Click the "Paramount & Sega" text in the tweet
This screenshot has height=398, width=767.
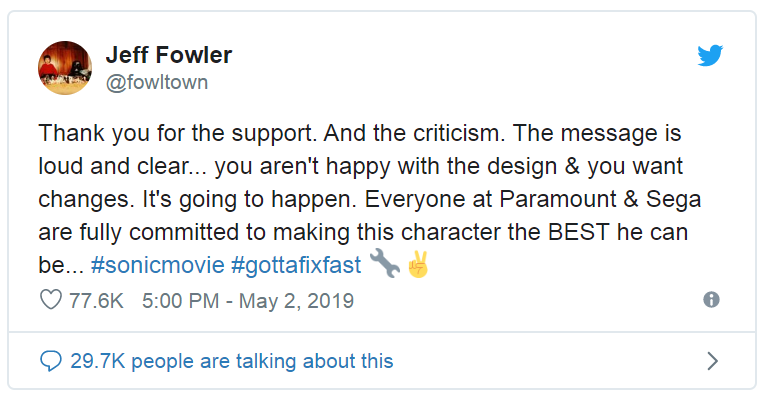600,199
